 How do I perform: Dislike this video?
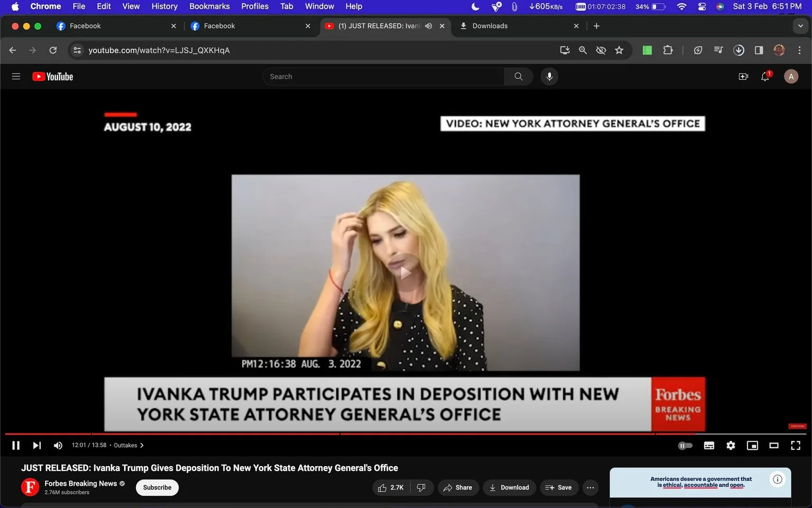pyautogui.click(x=421, y=487)
